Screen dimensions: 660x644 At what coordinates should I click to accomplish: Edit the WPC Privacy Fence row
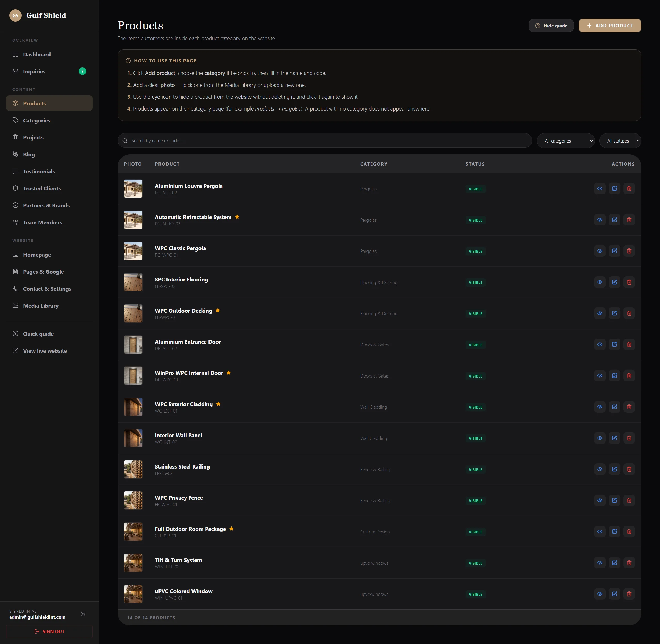[614, 500]
